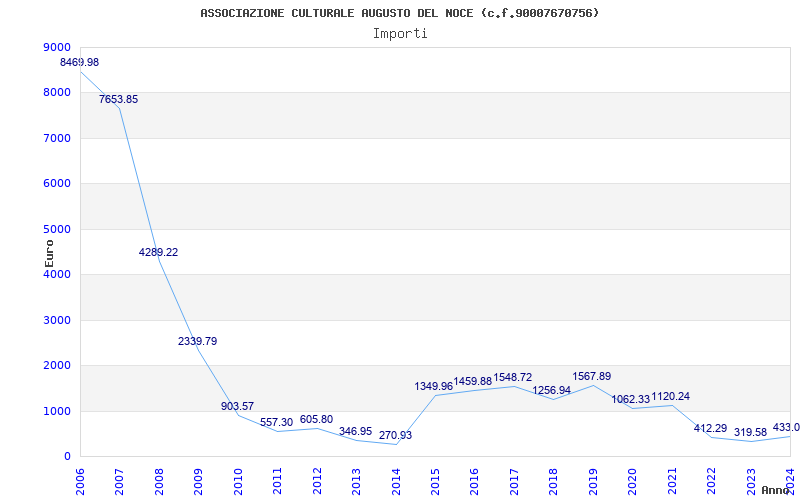Image resolution: width=800 pixels, height=500 pixels.
Task: Click x-axis year label 2008
Action: [159, 480]
